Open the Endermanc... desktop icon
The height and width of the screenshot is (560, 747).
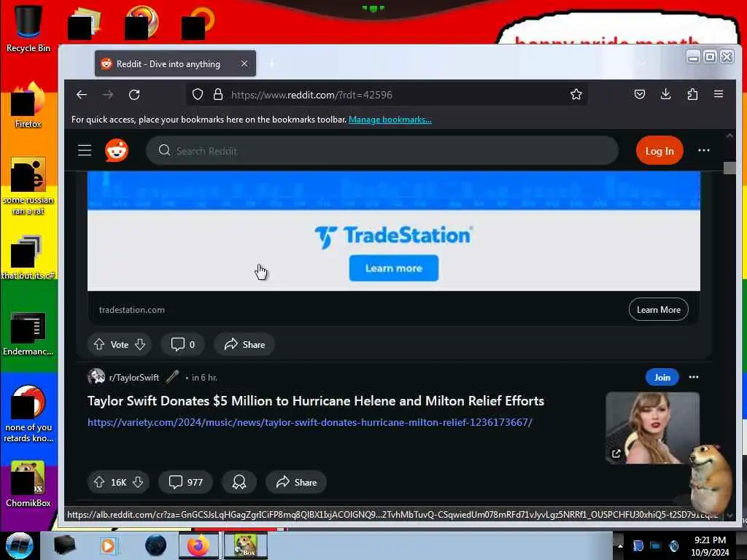coord(28,333)
